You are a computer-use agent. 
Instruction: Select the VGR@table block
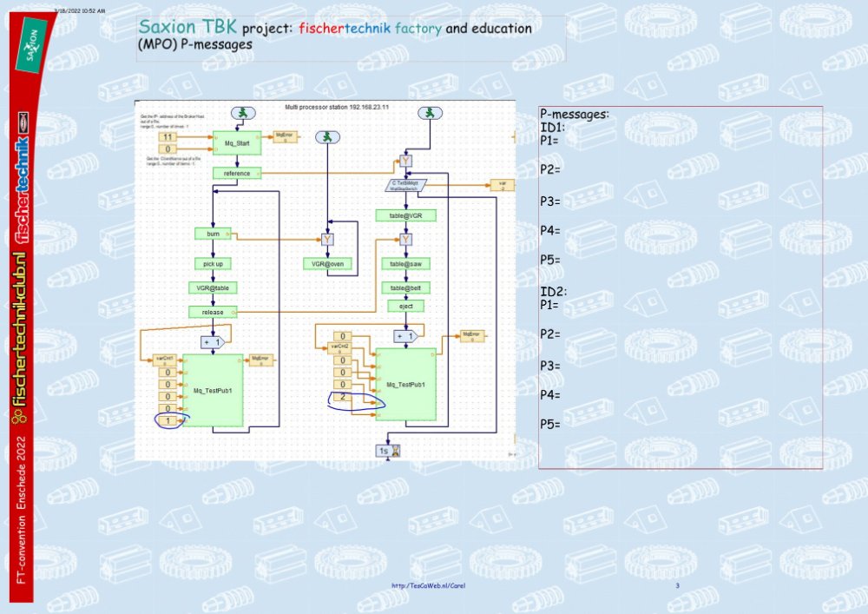coord(214,288)
